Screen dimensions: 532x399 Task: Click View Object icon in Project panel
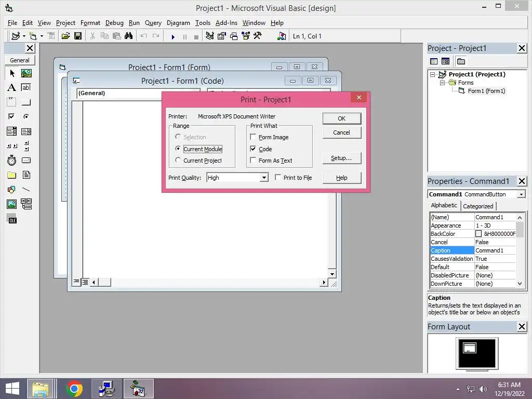[x=445, y=61]
